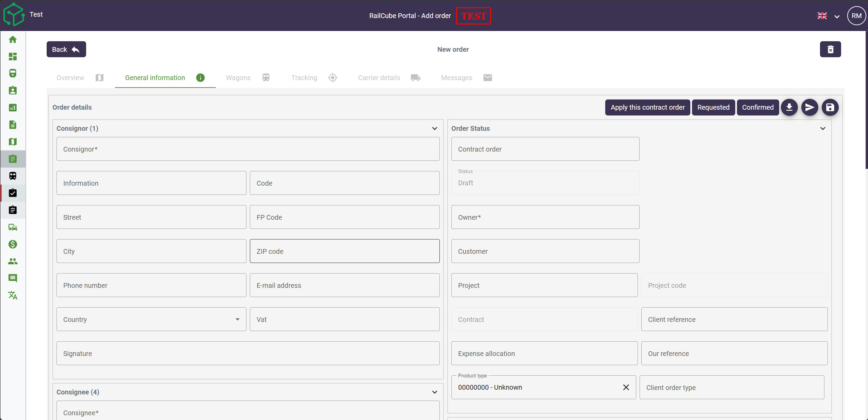Open the map icon in sidebar

click(13, 142)
